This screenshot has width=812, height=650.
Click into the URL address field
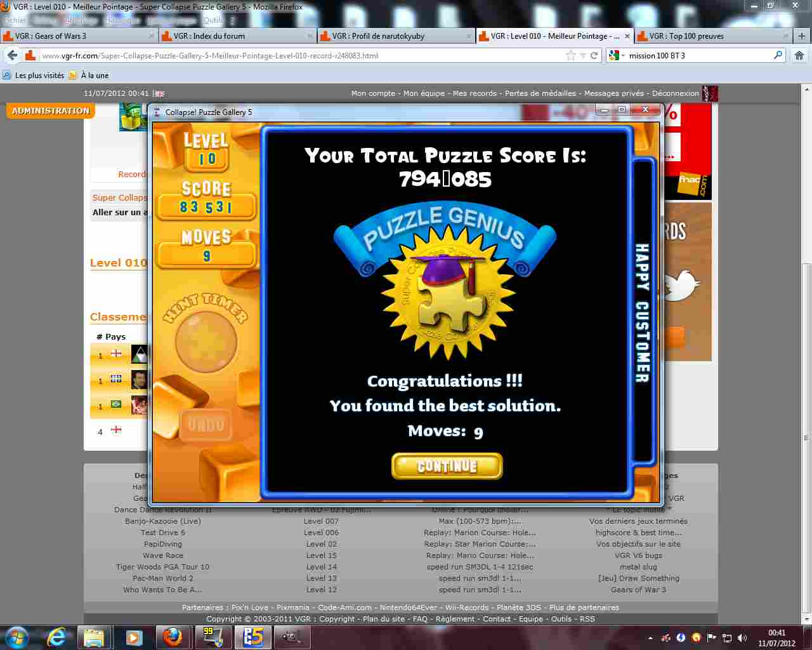coord(298,55)
